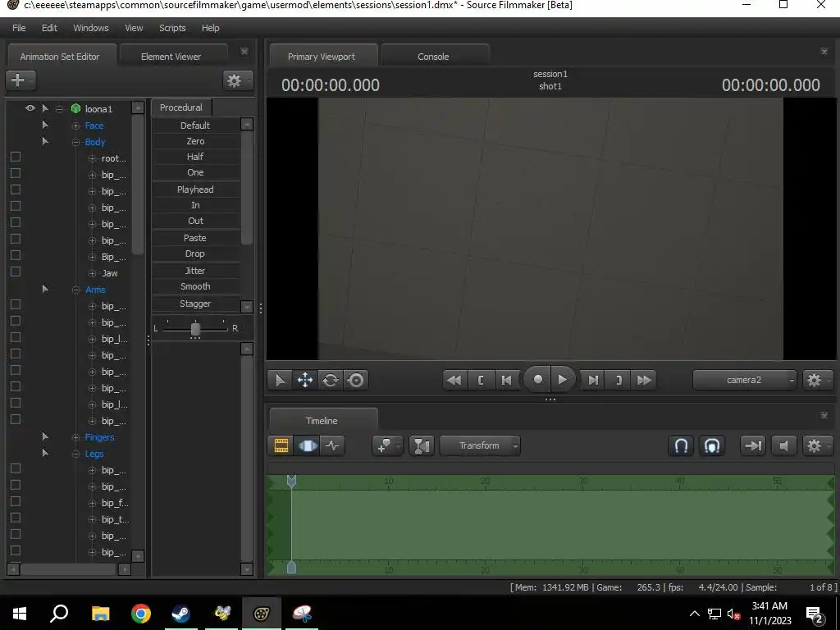The height and width of the screenshot is (630, 840).
Task: Select the move translation tool
Action: [305, 381]
